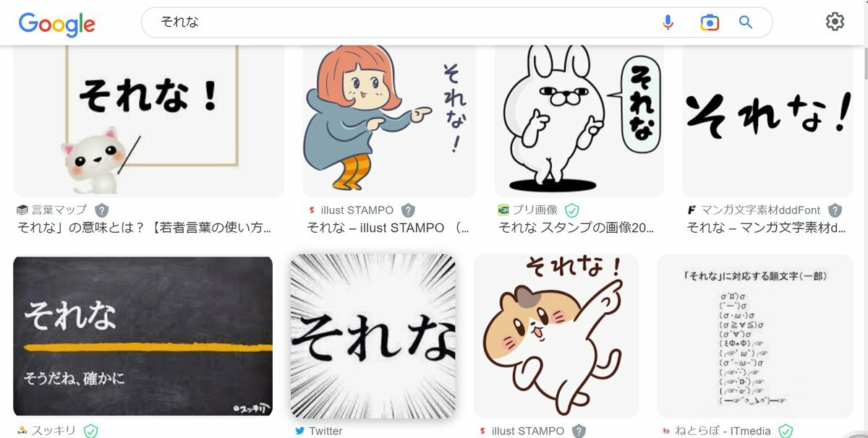Open the orange-haired girl pointing thumbnail
This screenshot has width=868, height=438.
389,121
